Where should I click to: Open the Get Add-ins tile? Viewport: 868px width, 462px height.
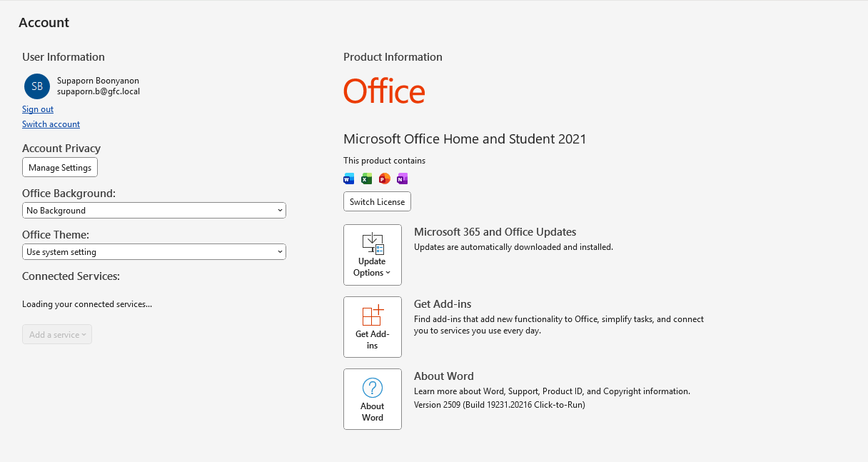(x=372, y=327)
